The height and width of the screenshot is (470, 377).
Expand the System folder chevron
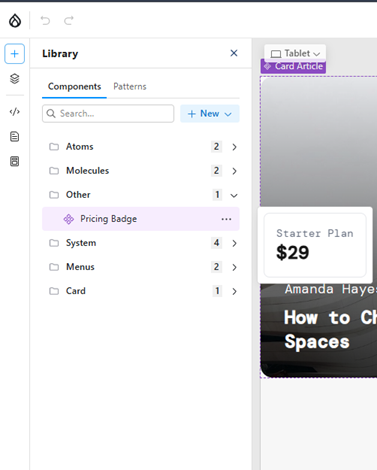234,243
